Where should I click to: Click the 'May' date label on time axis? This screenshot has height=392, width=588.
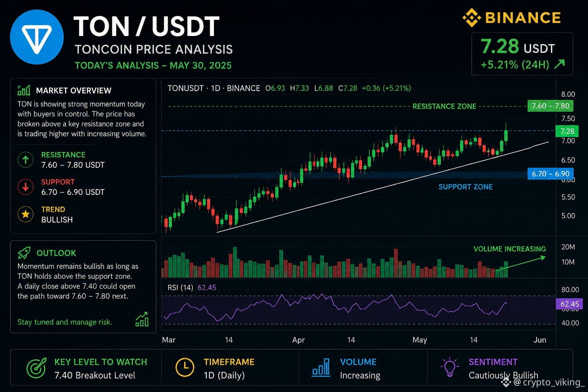(x=420, y=340)
